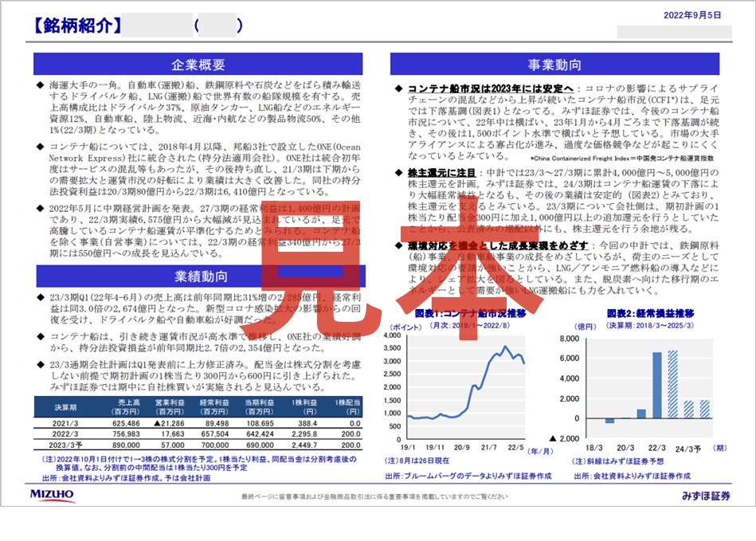756x541 pixels.
Task: Click net profit 690,000
Action: pos(260,445)
